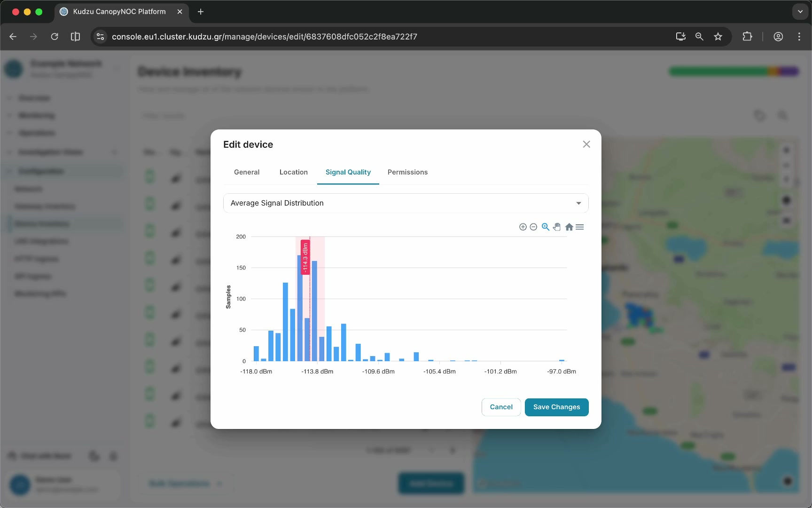This screenshot has width=812, height=508.
Task: Open the browser extensions icon
Action: tap(747, 37)
